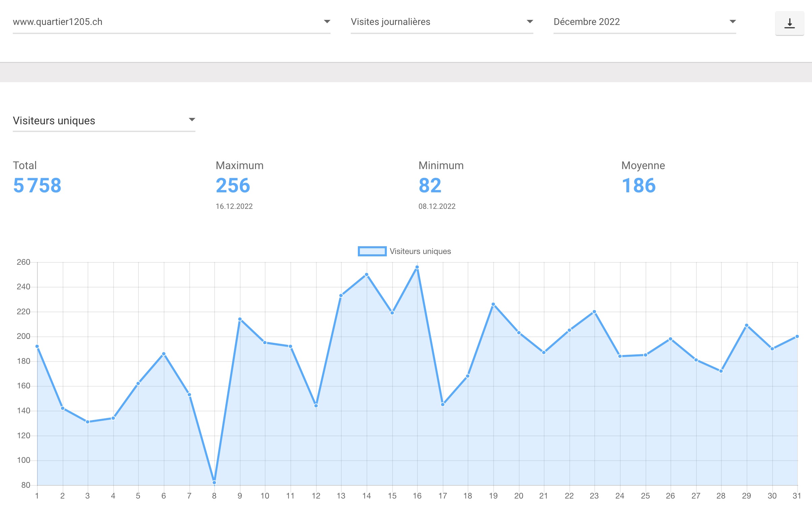
Task: Click the chart data point for day 1
Action: click(x=37, y=346)
